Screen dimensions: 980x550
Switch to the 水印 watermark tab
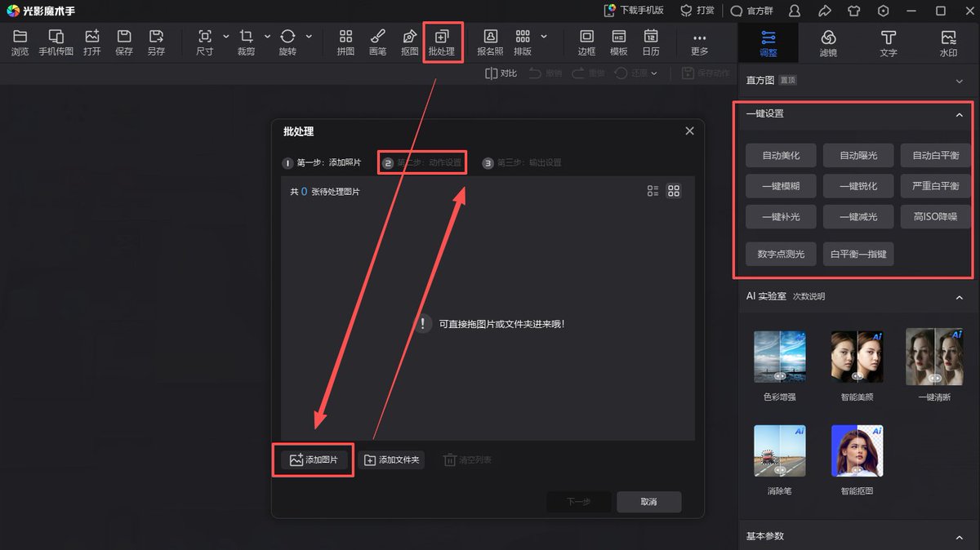pos(948,42)
